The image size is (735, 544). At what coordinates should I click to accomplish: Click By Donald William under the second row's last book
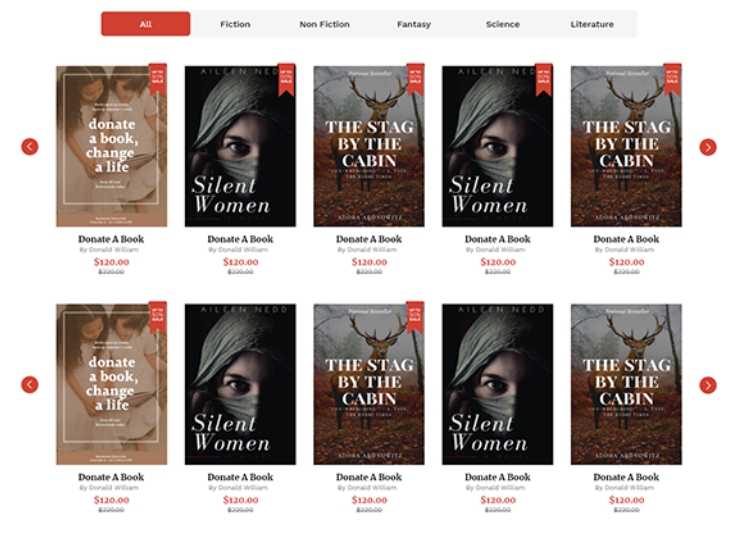(x=624, y=488)
